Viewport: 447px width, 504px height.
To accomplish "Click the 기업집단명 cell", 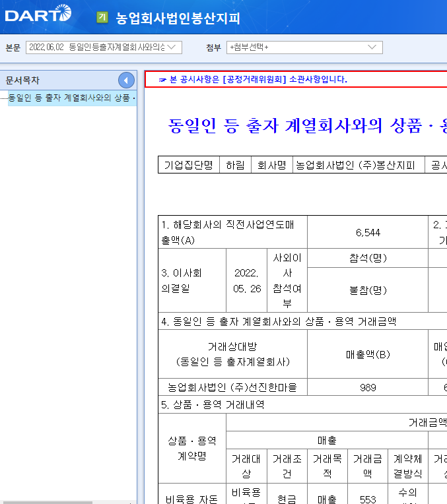I will 189,165.
